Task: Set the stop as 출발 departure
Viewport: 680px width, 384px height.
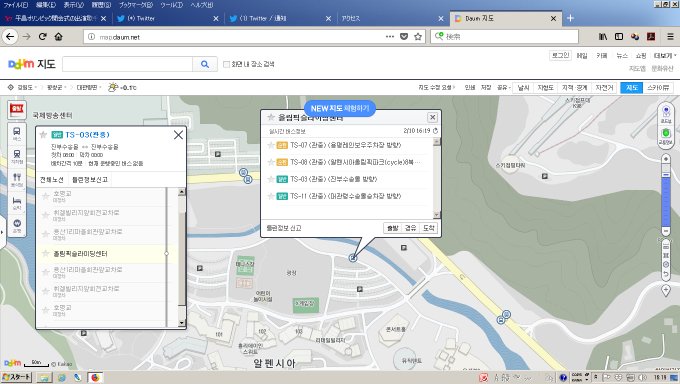Action: click(x=392, y=228)
